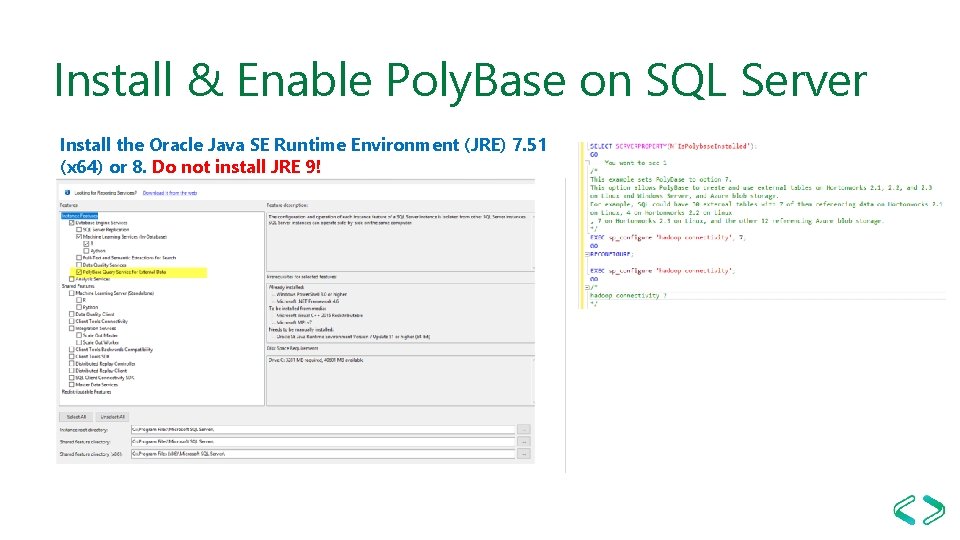Viewport: 960px width, 540px height.
Task: Click the Unselect All button
Action: 113,417
